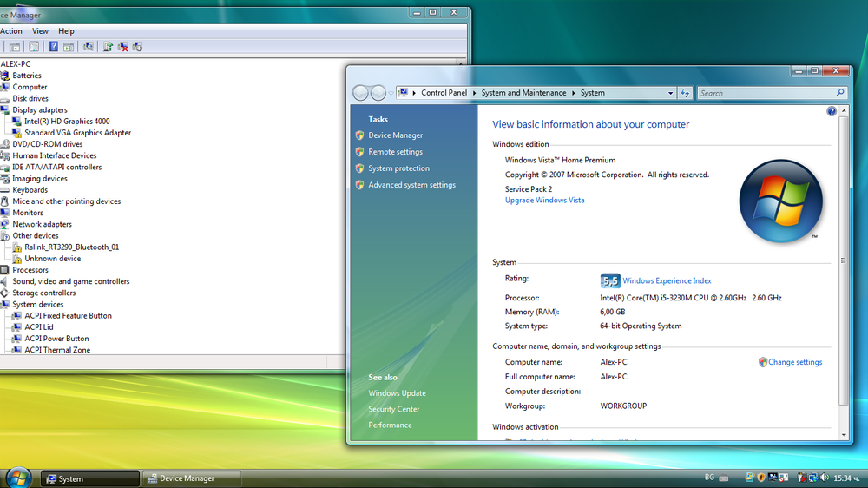The width and height of the screenshot is (868, 488).
Task: Click the Forward button in the System window
Action: [378, 93]
